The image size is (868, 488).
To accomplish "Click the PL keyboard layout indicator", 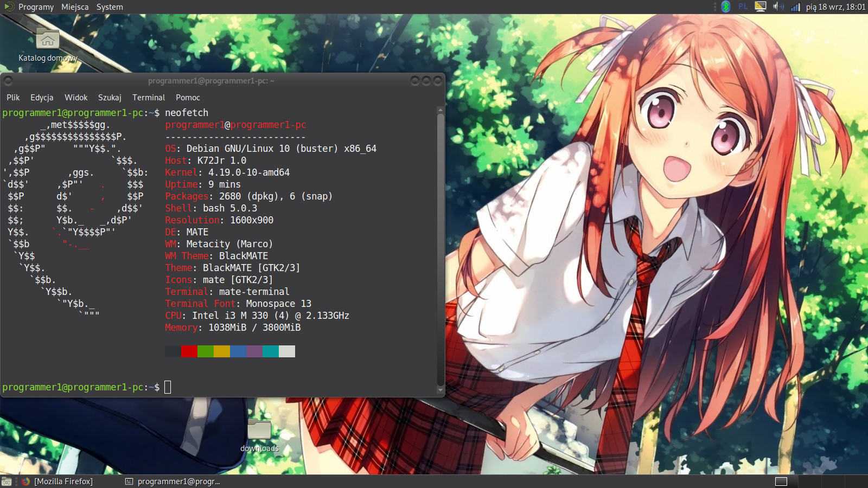I will (x=743, y=7).
